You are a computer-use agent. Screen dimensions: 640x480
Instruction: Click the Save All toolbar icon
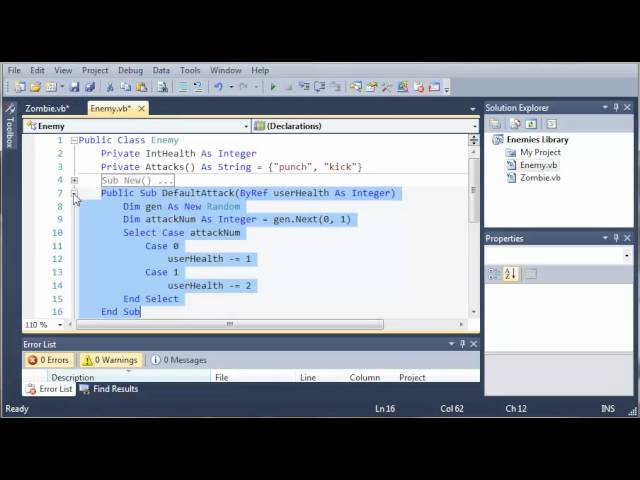click(x=89, y=87)
